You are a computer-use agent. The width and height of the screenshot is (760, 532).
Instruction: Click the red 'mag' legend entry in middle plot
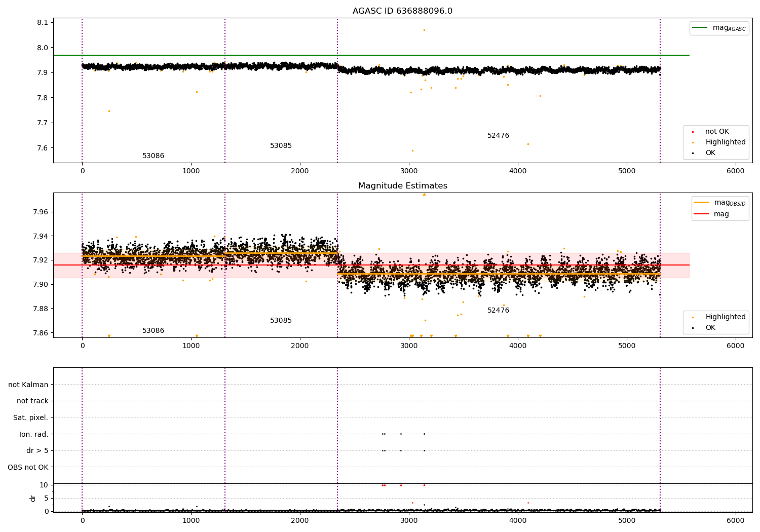(x=711, y=214)
